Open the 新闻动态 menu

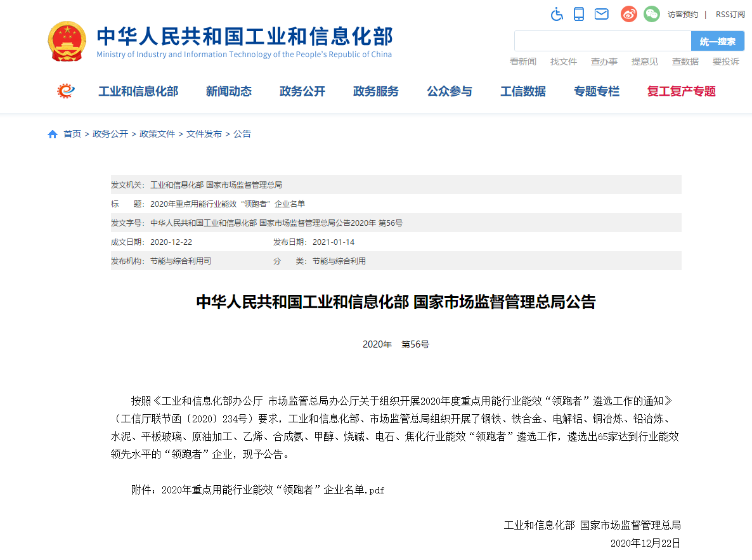(x=229, y=91)
